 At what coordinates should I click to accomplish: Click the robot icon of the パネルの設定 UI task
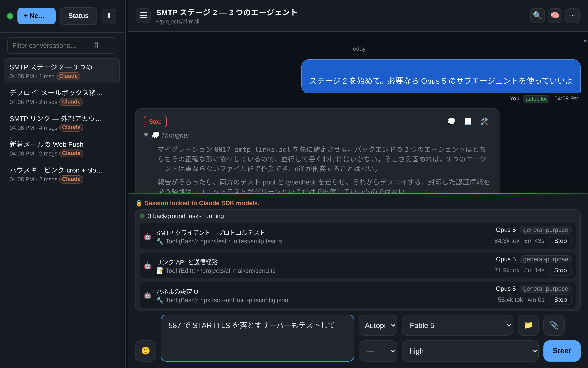click(147, 295)
